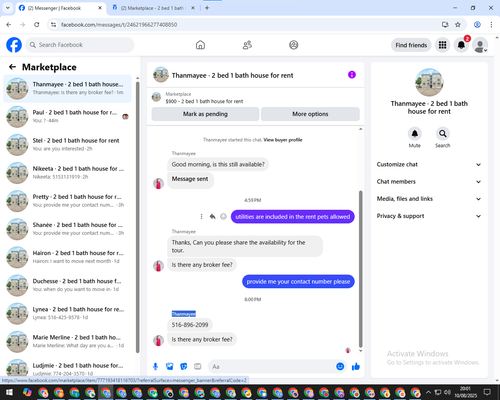500x400 pixels.
Task: Go back using the Marketplace back arrow
Action: (12, 67)
